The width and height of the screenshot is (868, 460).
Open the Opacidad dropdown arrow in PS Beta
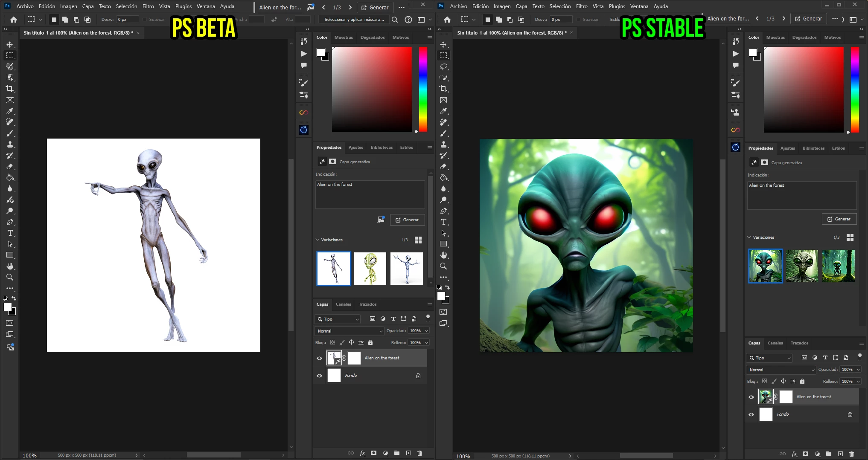pos(426,331)
